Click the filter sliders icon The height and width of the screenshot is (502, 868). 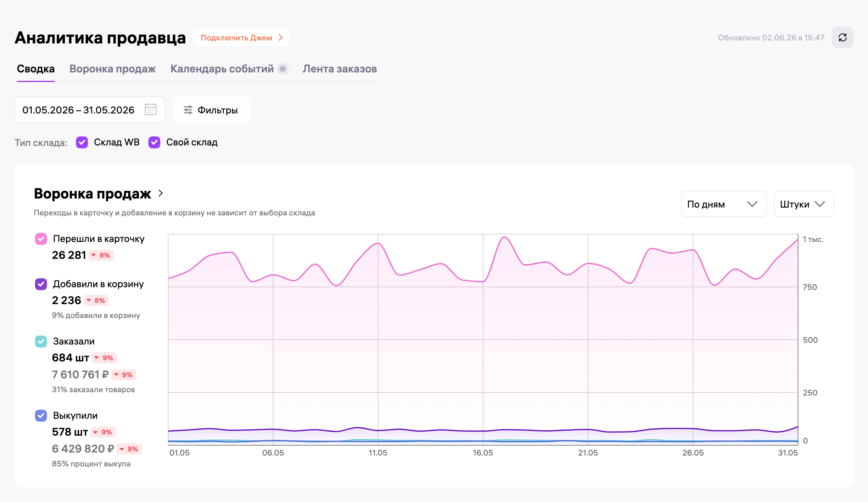pyautogui.click(x=188, y=110)
